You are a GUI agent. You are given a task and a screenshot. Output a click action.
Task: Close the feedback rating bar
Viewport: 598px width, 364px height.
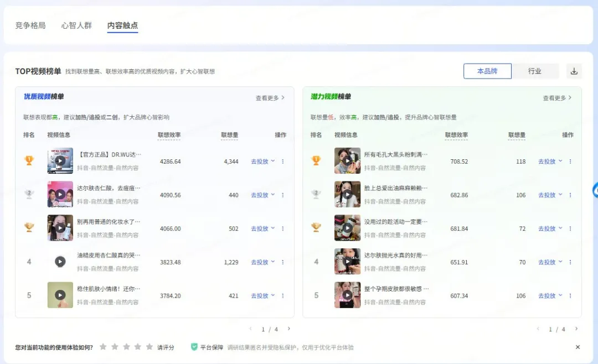pyautogui.click(x=578, y=347)
